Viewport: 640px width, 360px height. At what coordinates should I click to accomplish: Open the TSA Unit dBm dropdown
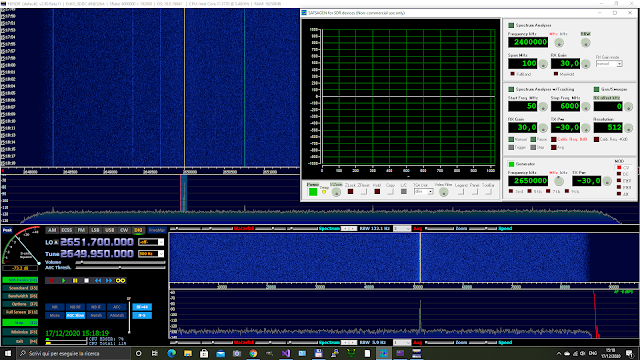423,191
